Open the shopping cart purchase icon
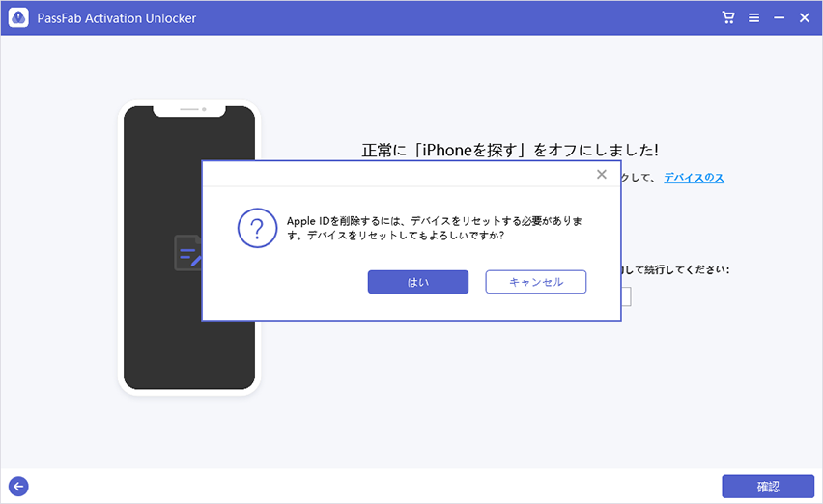The image size is (823, 504). coord(728,17)
